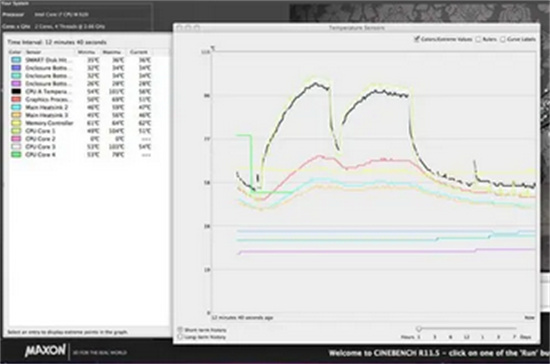Sort by the Current column header

pyautogui.click(x=139, y=52)
